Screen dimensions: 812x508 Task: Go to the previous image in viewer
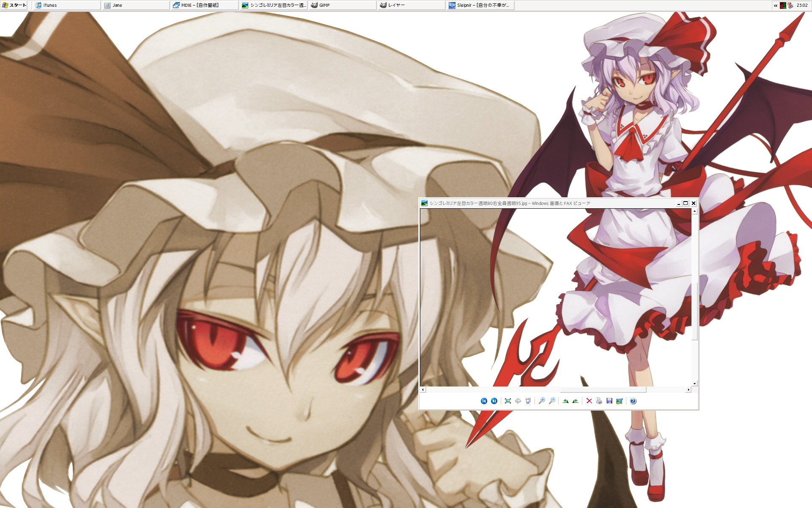(484, 401)
